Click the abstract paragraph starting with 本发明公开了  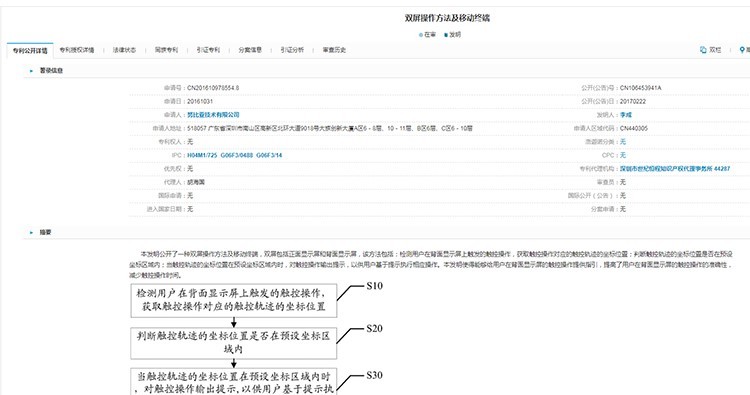(x=430, y=264)
